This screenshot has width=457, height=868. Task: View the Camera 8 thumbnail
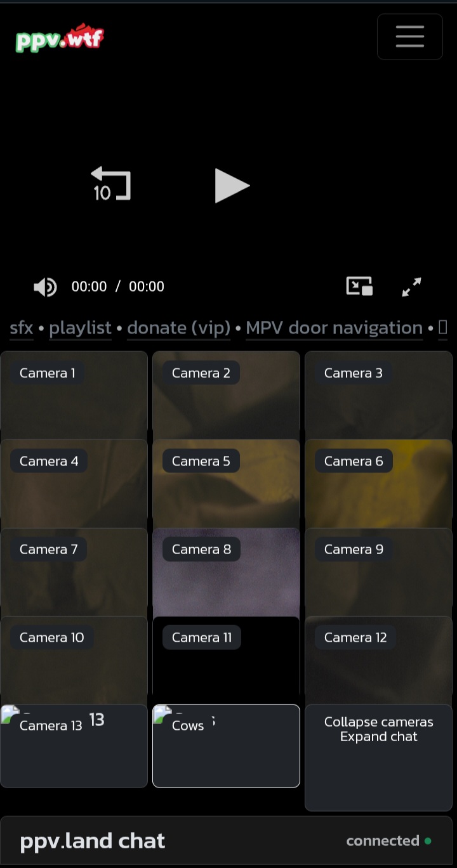pyautogui.click(x=226, y=571)
